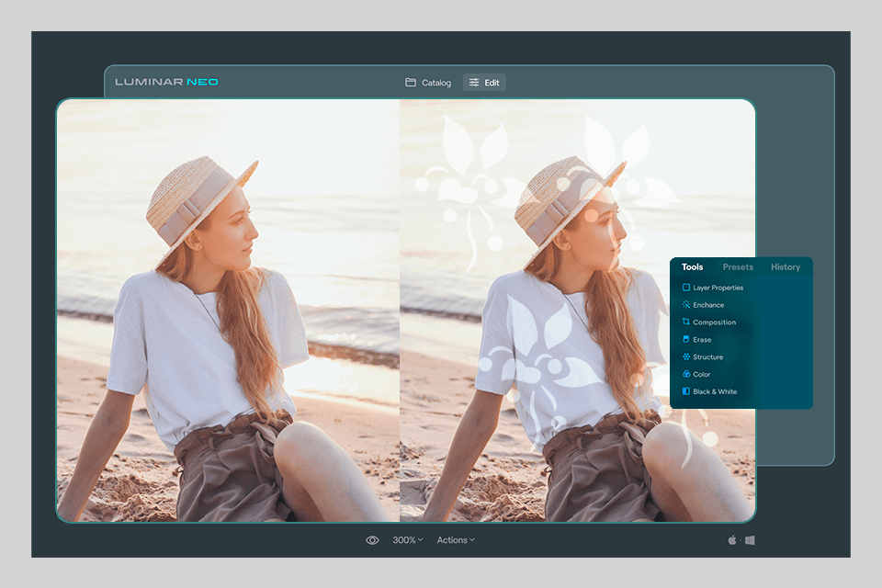Viewport: 882px width, 588px height.
Task: Open the Enchance tool
Action: pyautogui.click(x=703, y=305)
